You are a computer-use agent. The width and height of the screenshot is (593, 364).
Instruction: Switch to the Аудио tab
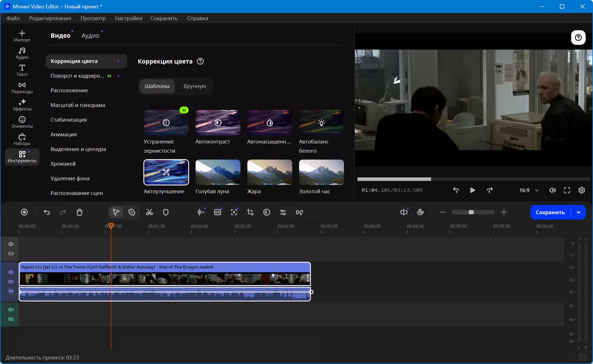tap(90, 36)
